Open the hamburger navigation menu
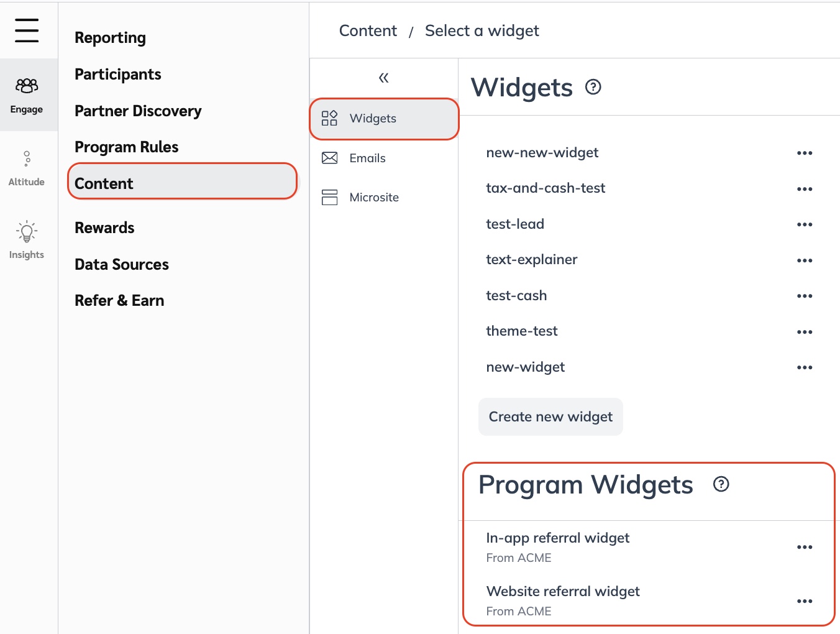 (x=27, y=30)
